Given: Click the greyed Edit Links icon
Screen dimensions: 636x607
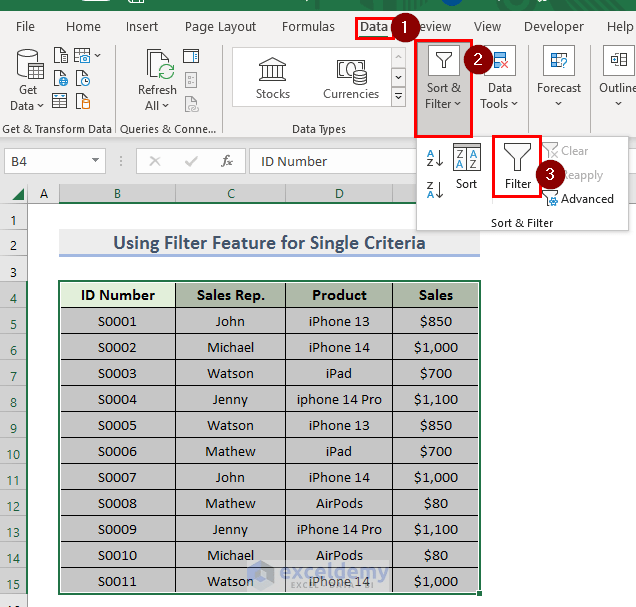Looking at the screenshot, I should (x=191, y=104).
